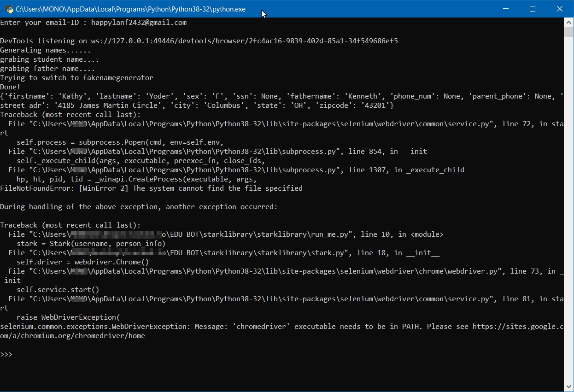574x392 pixels.
Task: Click the vertical scrollbar thumb
Action: click(x=569, y=32)
